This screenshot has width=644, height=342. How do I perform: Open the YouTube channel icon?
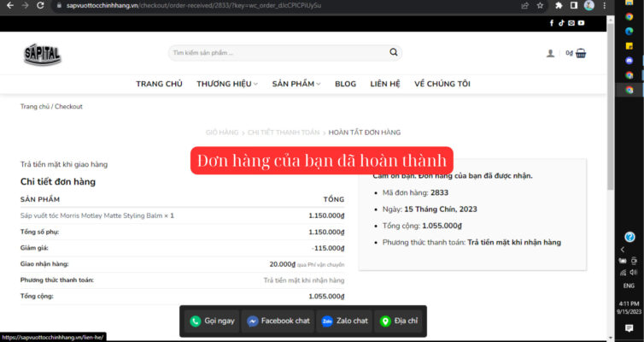[x=581, y=23]
